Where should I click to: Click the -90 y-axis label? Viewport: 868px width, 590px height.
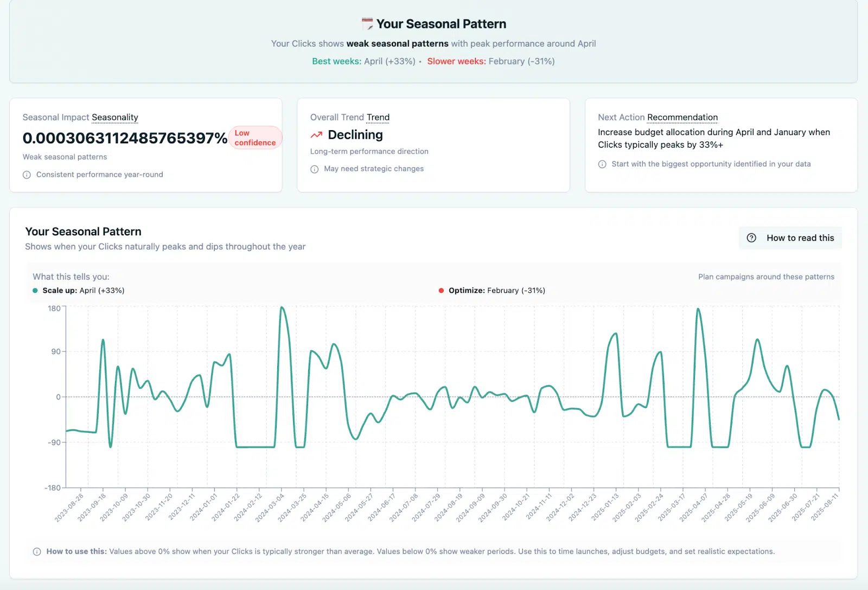point(54,442)
